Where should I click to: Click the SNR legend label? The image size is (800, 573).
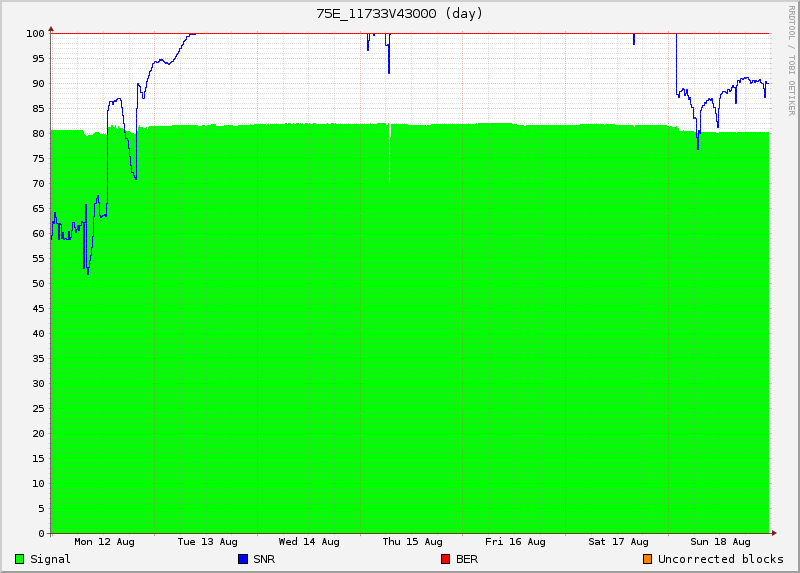264,559
